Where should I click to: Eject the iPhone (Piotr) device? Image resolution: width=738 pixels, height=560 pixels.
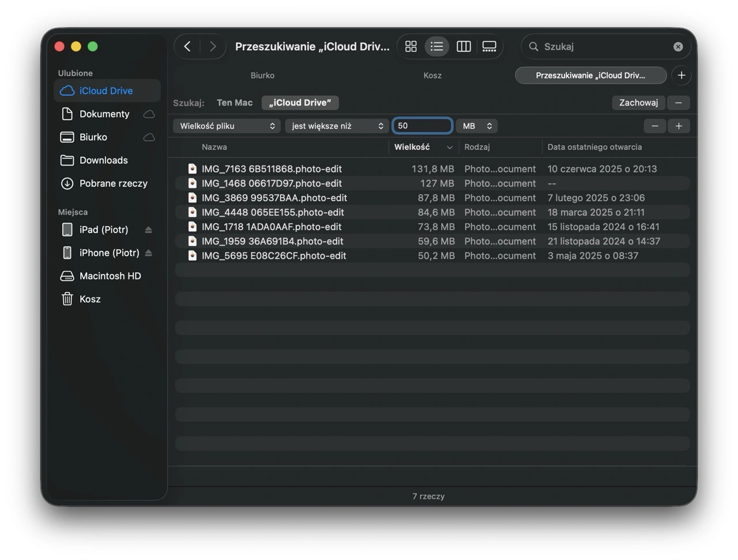point(148,253)
